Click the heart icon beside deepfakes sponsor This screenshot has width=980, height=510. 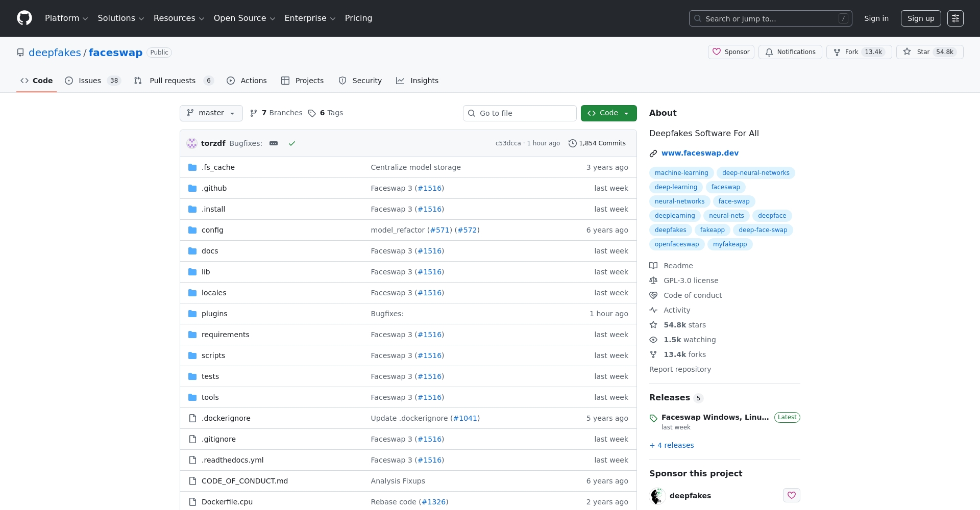[x=791, y=495]
